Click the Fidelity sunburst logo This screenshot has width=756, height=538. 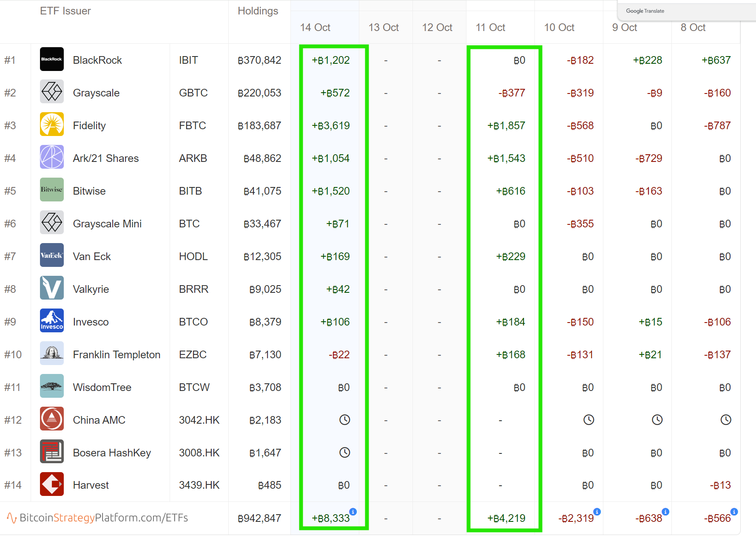pos(51,125)
